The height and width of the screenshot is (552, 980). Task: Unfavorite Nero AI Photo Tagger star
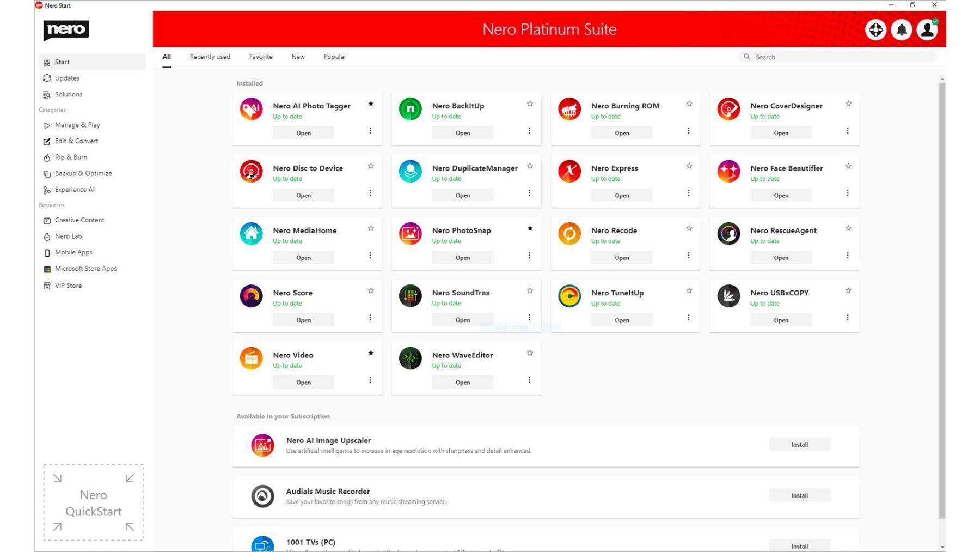point(371,104)
